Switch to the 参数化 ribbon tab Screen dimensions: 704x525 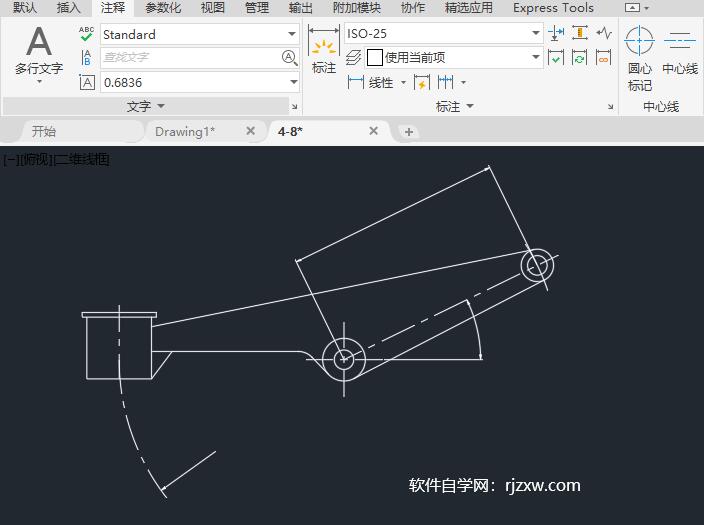(x=163, y=8)
